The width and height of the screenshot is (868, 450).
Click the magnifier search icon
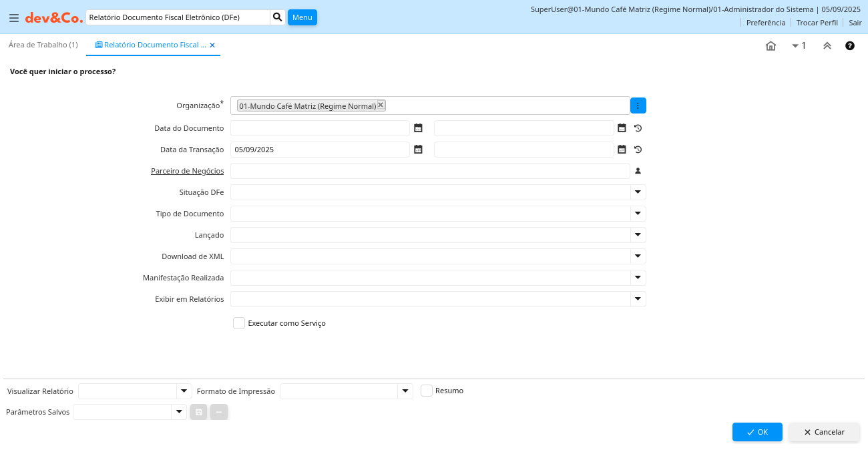click(x=278, y=17)
